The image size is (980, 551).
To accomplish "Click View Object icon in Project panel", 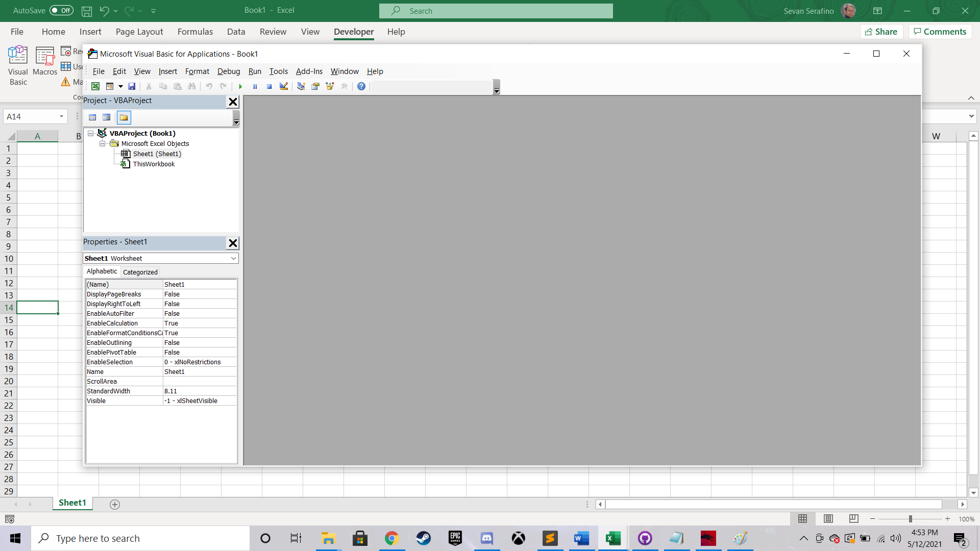I will (x=106, y=117).
